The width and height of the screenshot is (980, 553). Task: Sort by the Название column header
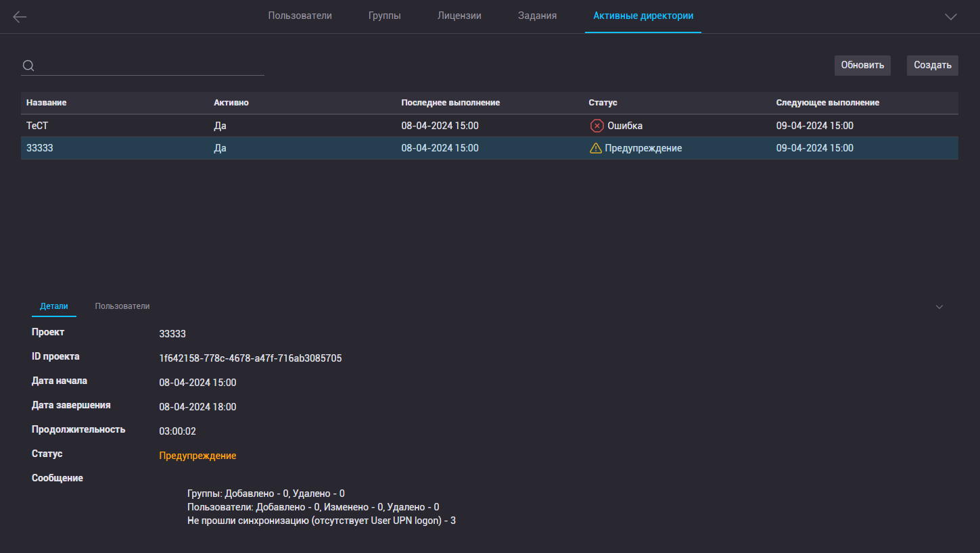(x=46, y=103)
